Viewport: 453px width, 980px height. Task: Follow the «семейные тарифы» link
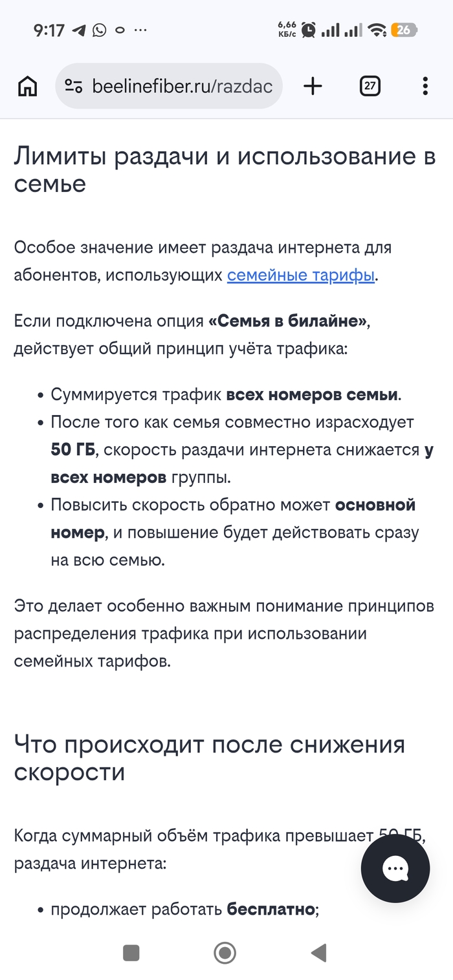point(301,275)
